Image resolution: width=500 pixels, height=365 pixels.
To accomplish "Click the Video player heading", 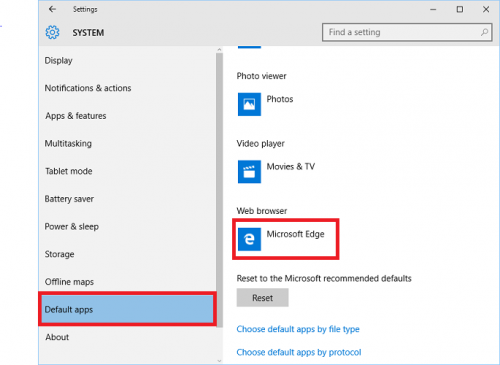I will [x=260, y=144].
